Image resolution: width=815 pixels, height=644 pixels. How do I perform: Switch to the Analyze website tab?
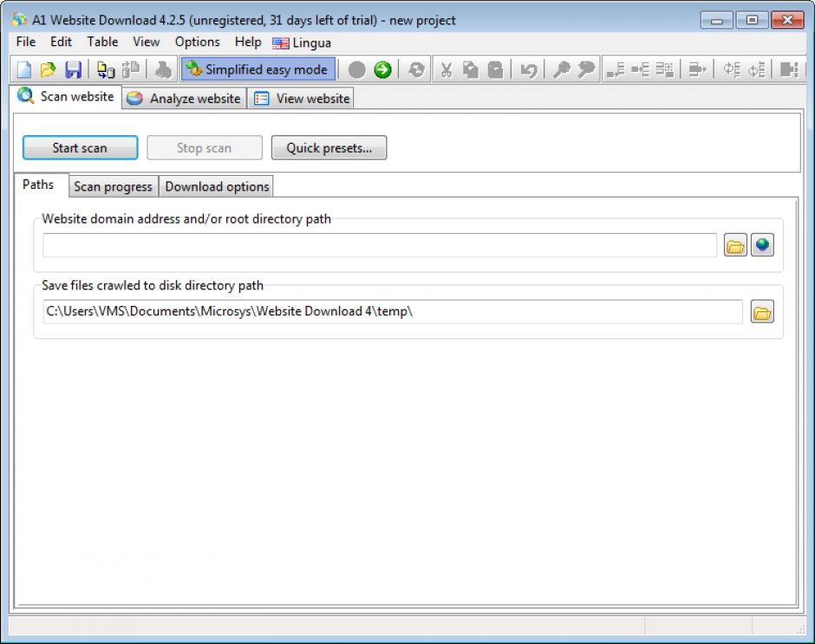(184, 98)
